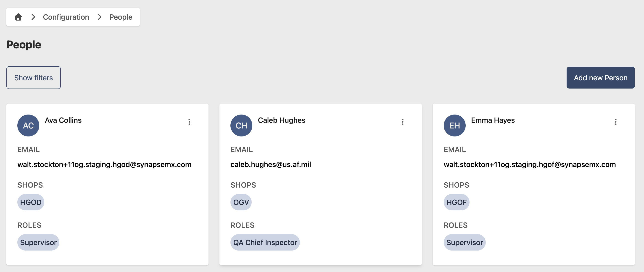
Task: Click the AC avatar circle
Action: click(28, 125)
